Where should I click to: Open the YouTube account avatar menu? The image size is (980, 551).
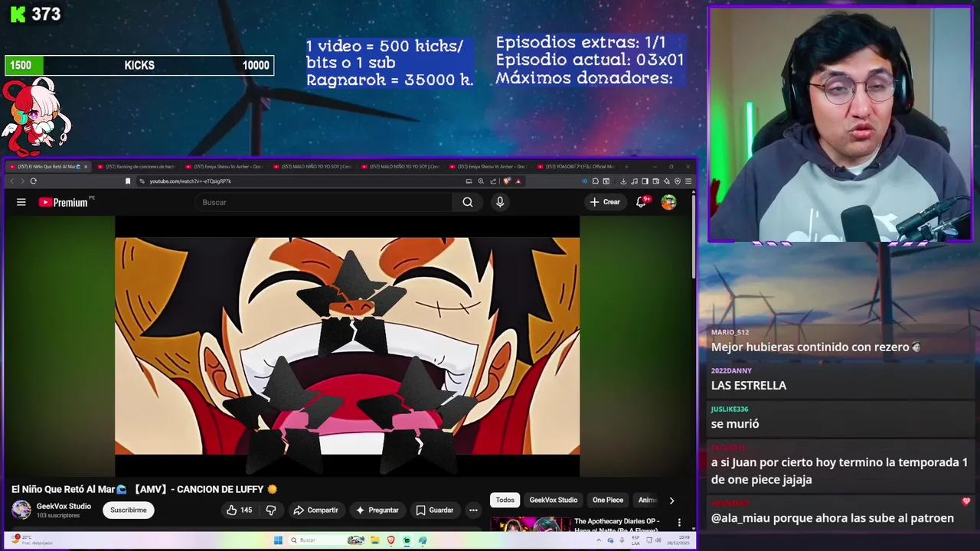(668, 202)
